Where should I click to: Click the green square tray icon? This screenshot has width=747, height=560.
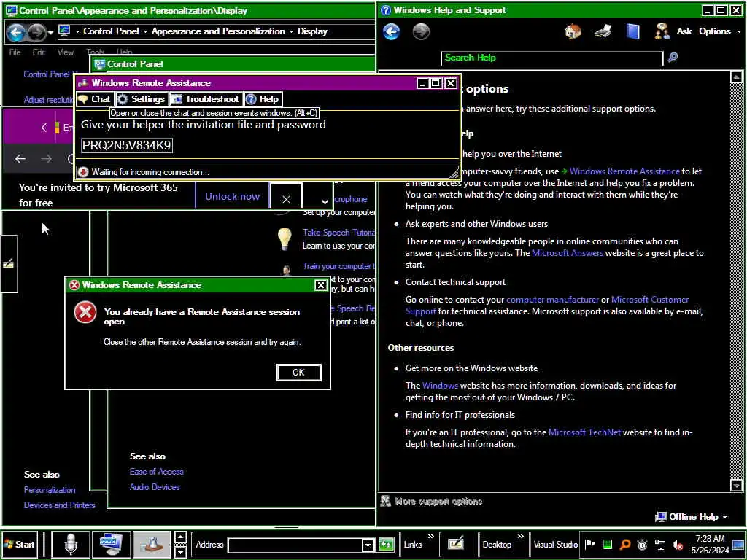[x=608, y=544]
